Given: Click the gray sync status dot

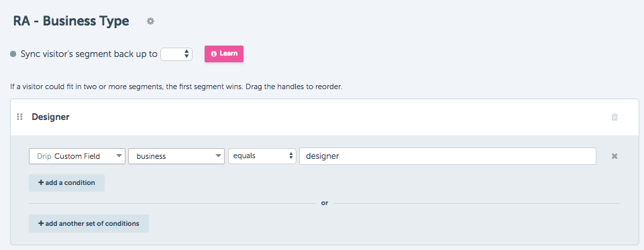Looking at the screenshot, I should pos(13,54).
